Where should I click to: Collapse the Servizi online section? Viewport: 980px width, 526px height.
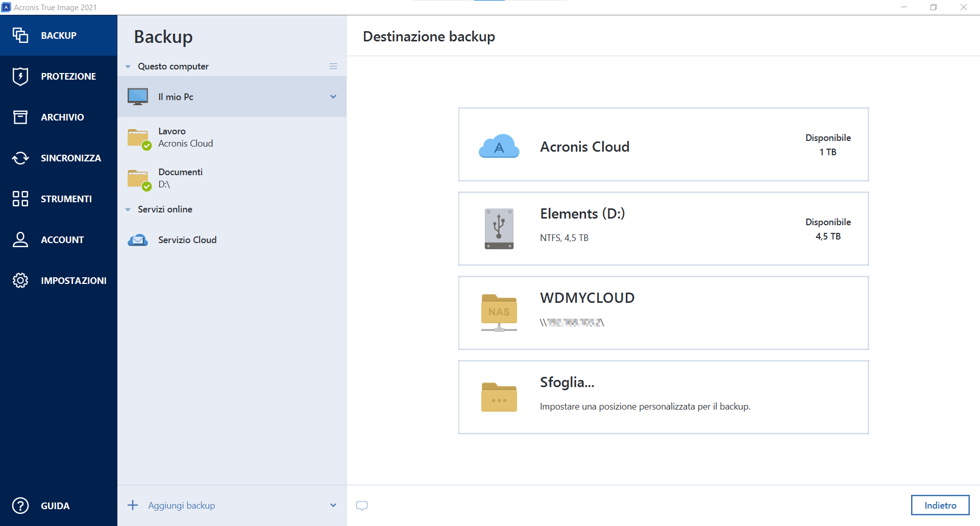coord(128,209)
